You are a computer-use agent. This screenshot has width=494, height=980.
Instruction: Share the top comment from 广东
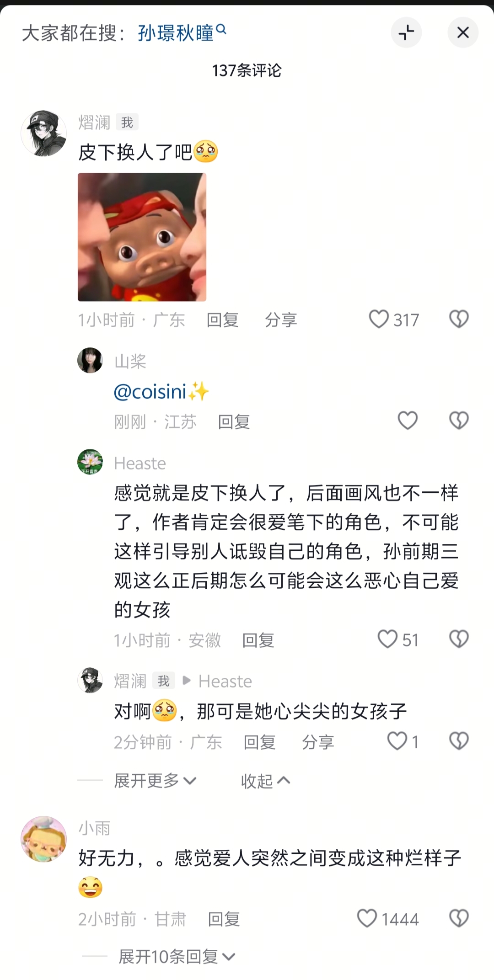pyautogui.click(x=281, y=320)
